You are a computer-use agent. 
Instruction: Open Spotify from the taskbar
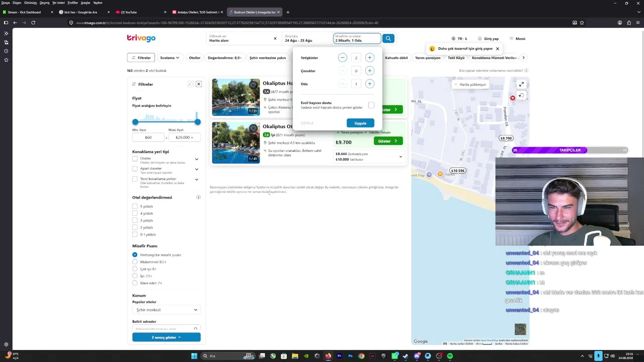pyautogui.click(x=450, y=356)
